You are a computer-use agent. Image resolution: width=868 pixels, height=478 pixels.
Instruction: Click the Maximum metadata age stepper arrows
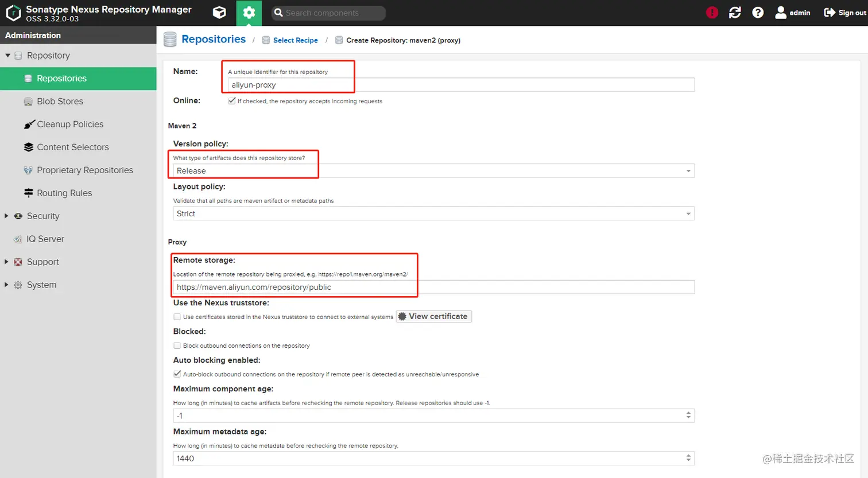(689, 458)
